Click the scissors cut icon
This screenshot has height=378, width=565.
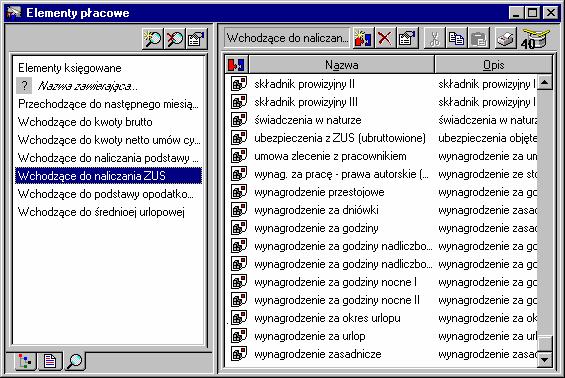point(434,38)
